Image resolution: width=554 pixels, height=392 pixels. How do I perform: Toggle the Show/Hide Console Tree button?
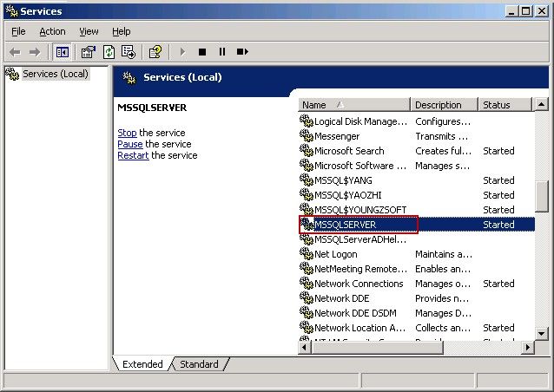63,52
